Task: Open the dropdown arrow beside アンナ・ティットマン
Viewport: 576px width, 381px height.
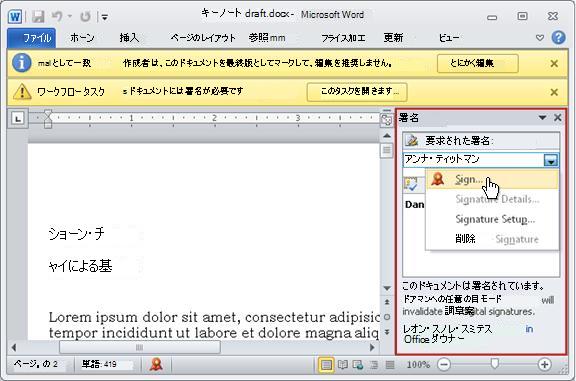Action: point(551,160)
